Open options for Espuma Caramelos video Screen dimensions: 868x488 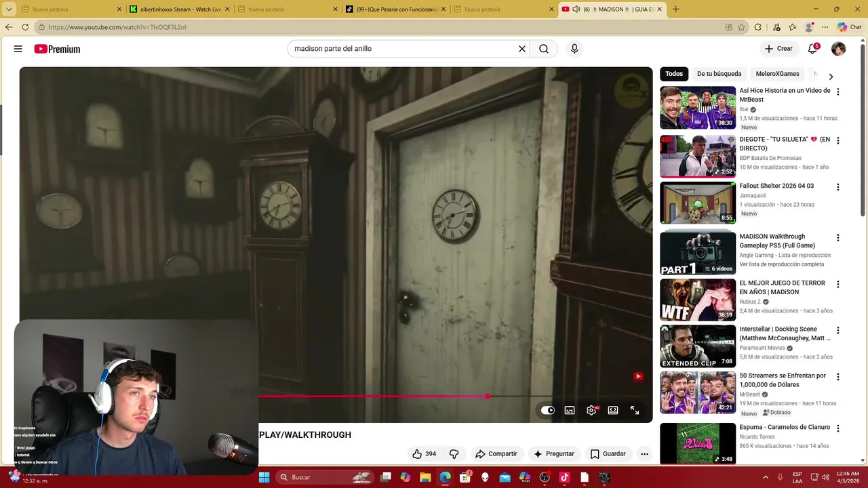click(x=838, y=428)
